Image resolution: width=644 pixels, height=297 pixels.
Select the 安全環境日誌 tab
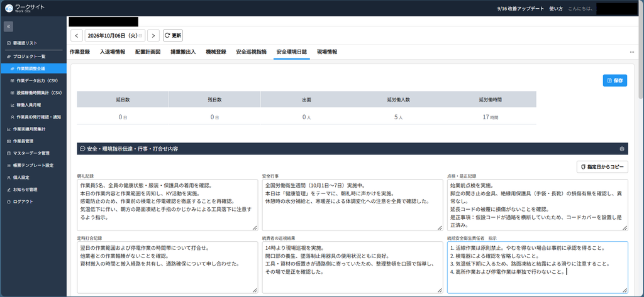[x=292, y=52]
